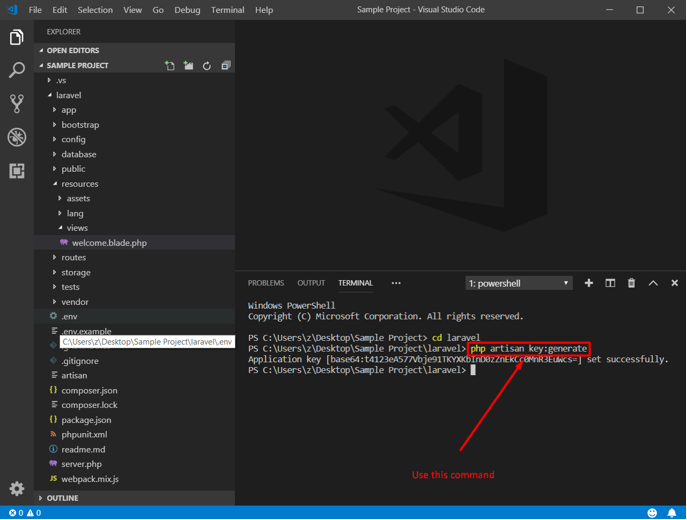The height and width of the screenshot is (520, 687).
Task: Expand the routes folder
Action: 135,257
